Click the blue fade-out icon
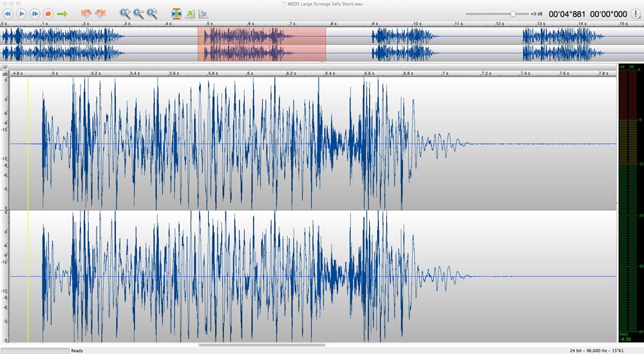The height and width of the screenshot is (354, 644). tap(203, 14)
